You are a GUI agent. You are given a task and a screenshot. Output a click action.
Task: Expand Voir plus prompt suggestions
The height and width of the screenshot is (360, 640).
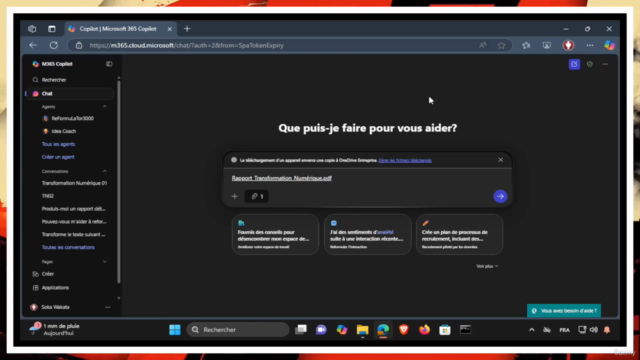487,266
